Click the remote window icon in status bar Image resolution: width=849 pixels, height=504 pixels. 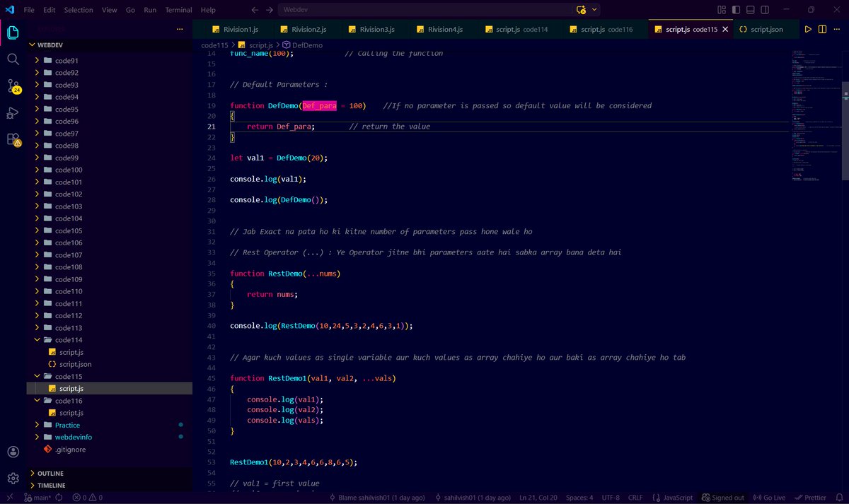[8, 498]
